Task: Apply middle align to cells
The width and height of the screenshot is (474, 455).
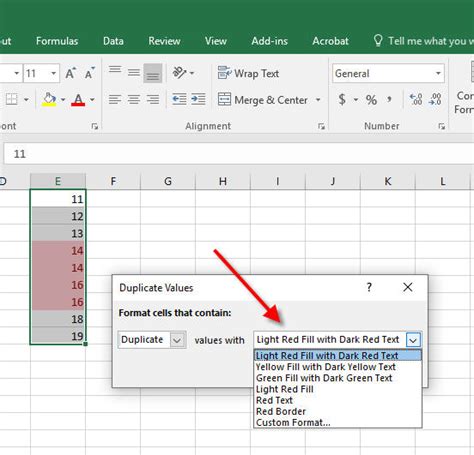Action: pyautogui.click(x=134, y=72)
